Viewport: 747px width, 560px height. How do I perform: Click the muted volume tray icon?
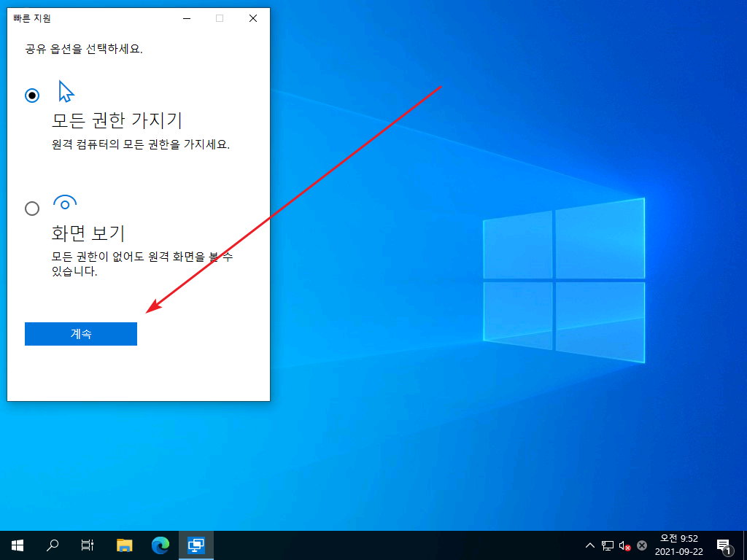pyautogui.click(x=624, y=545)
